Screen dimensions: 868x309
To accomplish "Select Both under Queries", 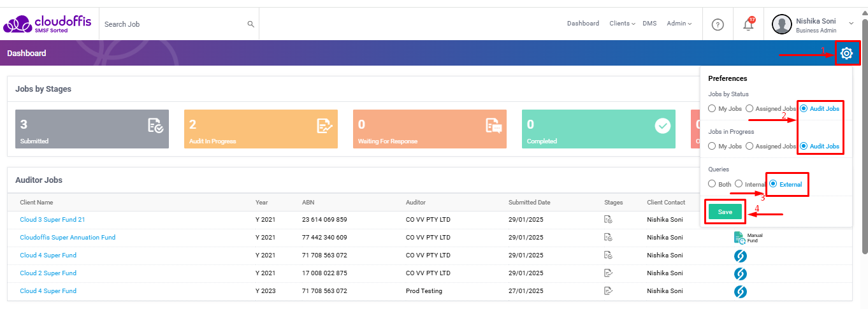I will pos(712,184).
